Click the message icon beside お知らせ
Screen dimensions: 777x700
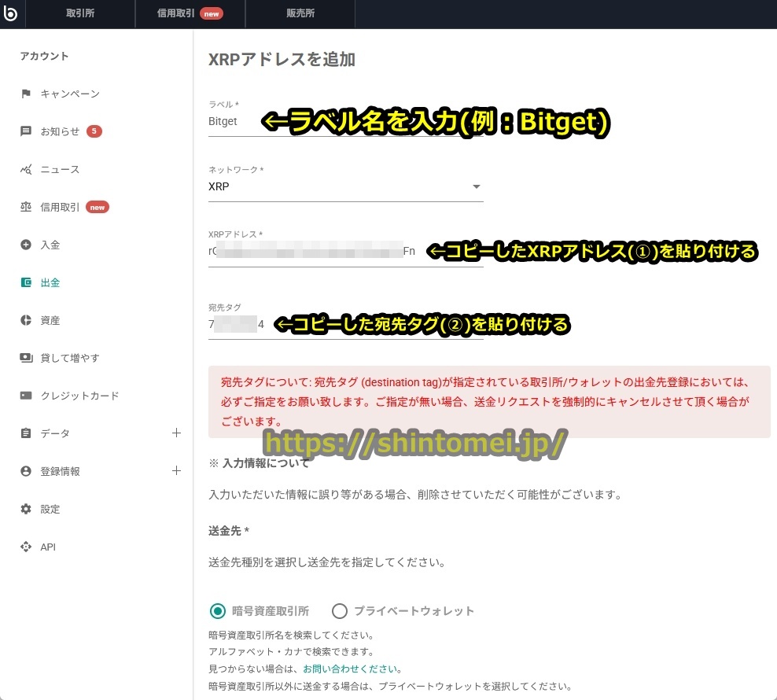(x=26, y=131)
